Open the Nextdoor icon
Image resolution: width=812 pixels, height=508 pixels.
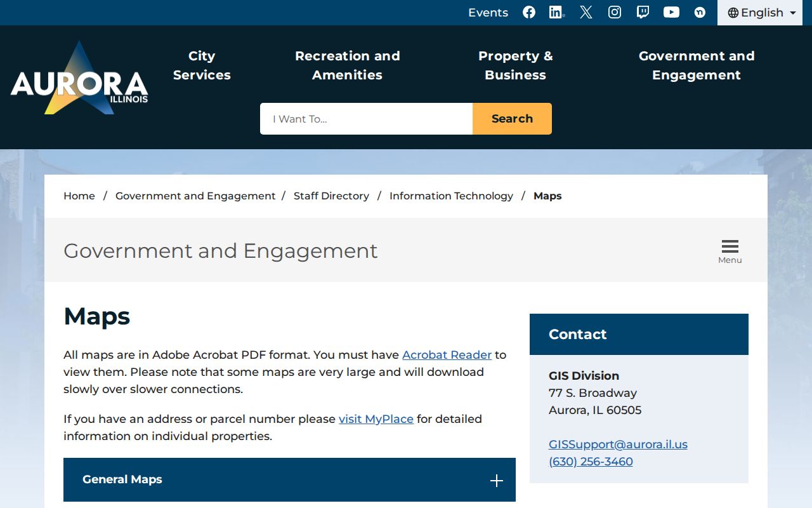(700, 12)
